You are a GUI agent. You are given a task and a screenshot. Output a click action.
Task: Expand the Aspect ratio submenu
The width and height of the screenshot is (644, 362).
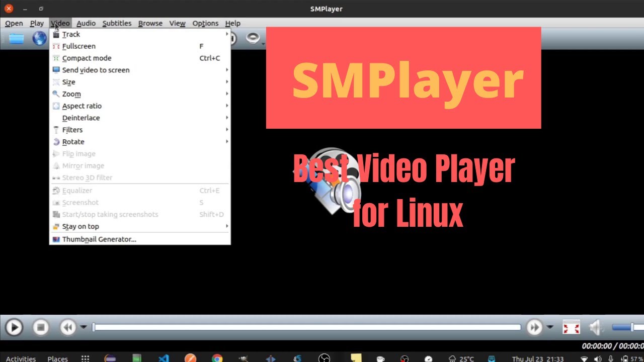(x=140, y=106)
